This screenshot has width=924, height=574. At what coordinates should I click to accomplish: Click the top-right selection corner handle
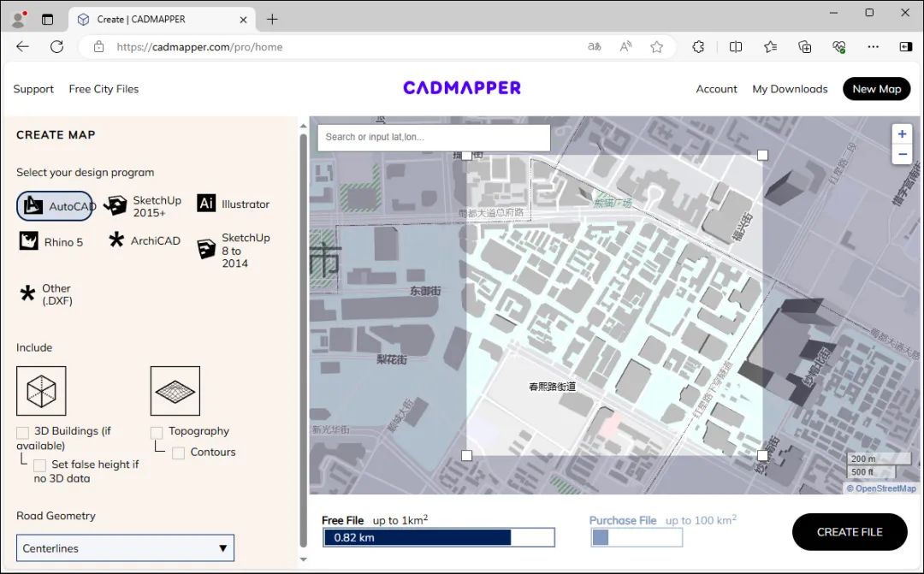[x=762, y=155]
